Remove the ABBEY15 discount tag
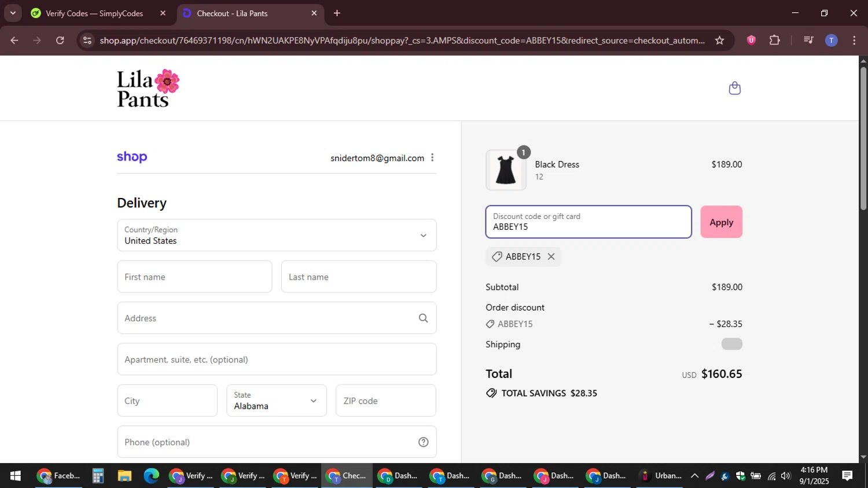 click(x=551, y=256)
